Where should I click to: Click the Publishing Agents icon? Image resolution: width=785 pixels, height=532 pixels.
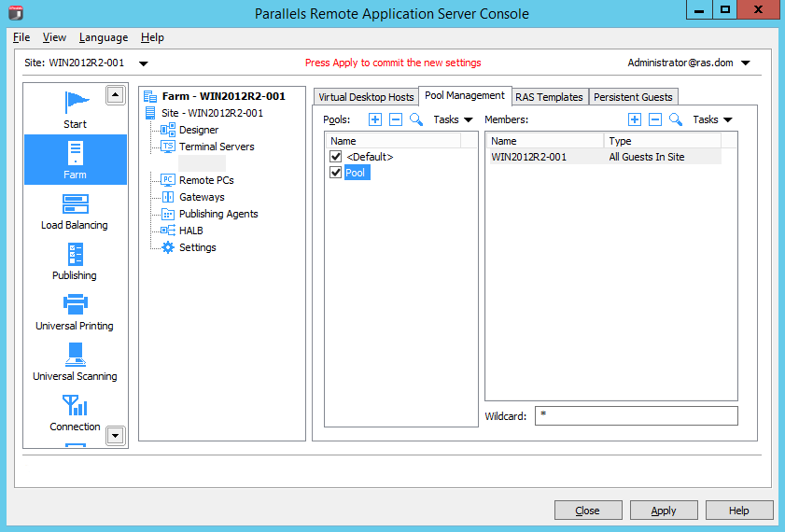[168, 215]
